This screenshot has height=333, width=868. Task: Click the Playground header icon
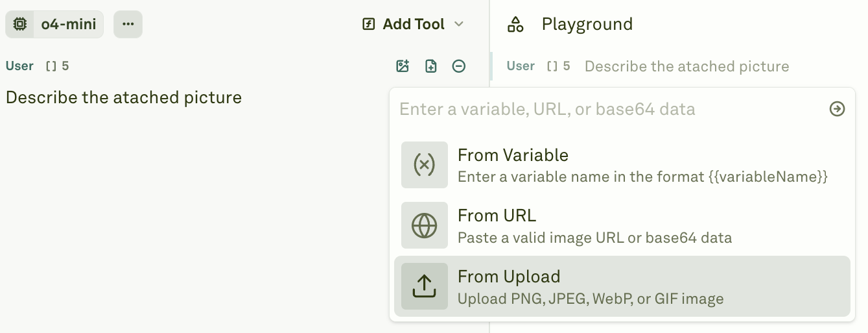pyautogui.click(x=515, y=25)
